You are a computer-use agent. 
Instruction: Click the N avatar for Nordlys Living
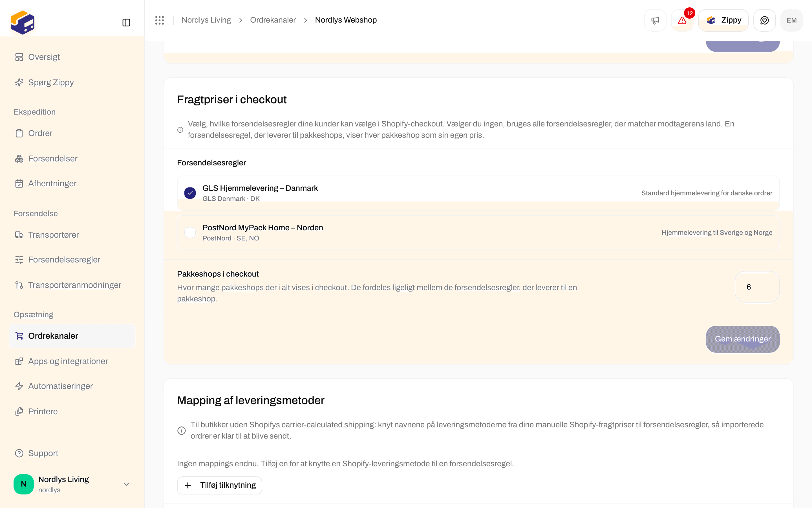(23, 484)
